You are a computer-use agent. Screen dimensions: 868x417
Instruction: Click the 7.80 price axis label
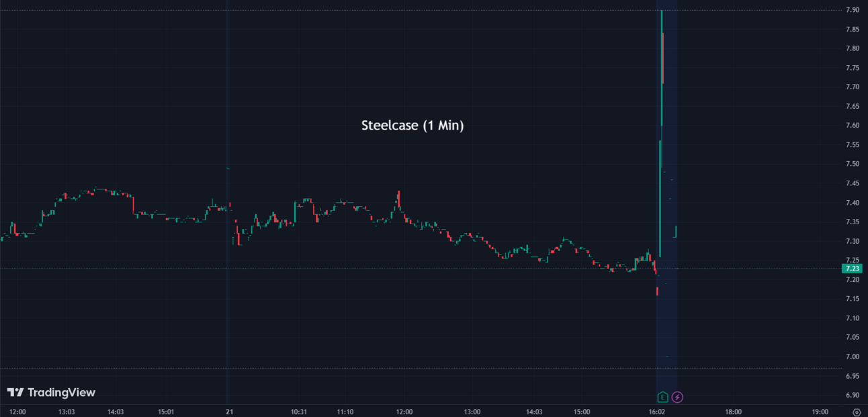852,48
